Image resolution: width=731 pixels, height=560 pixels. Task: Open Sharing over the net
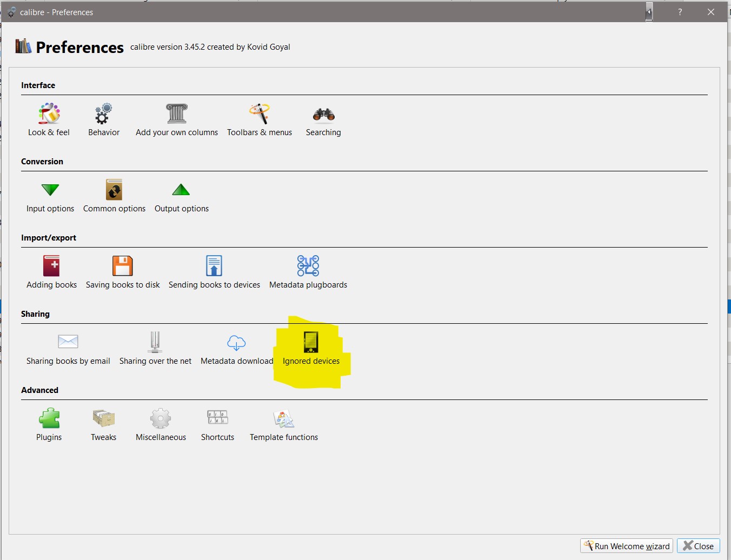[155, 349]
